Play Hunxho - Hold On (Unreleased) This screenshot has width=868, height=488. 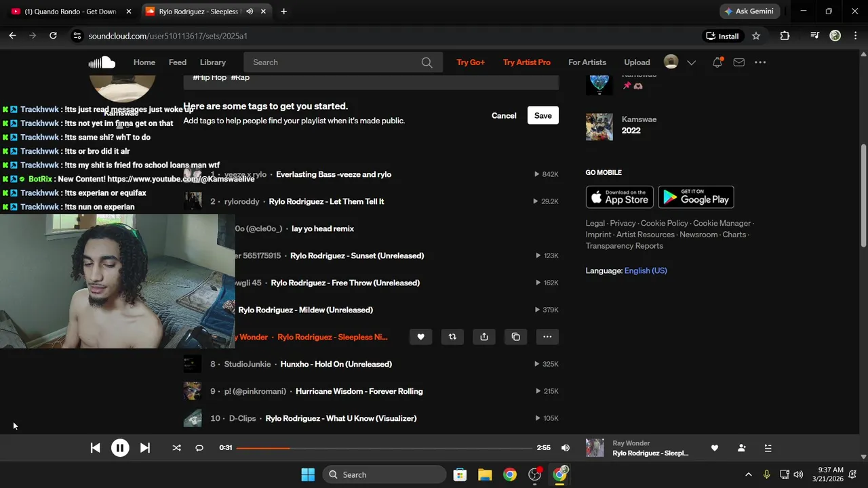[336, 364]
